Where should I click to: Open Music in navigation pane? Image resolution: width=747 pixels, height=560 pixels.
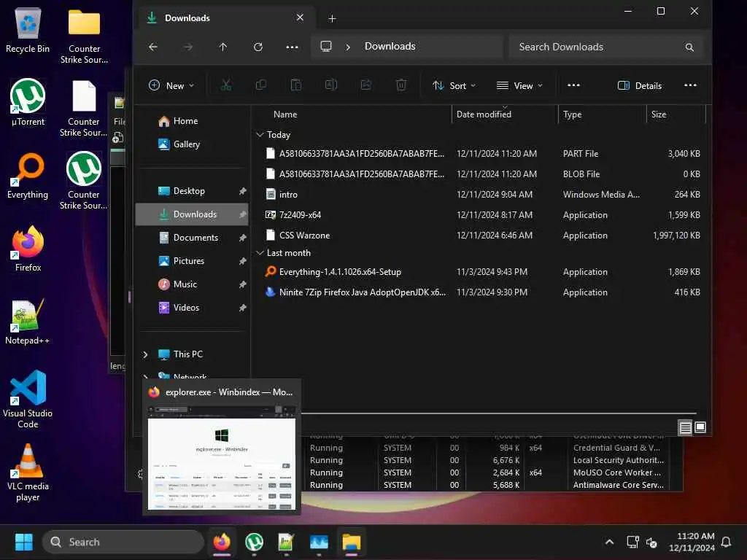click(192, 284)
